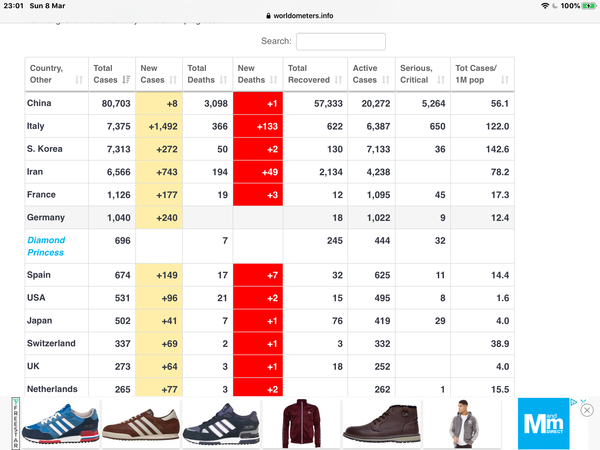Image resolution: width=600 pixels, height=450 pixels.
Task: Open the M and M Direct logo
Action: (543, 424)
